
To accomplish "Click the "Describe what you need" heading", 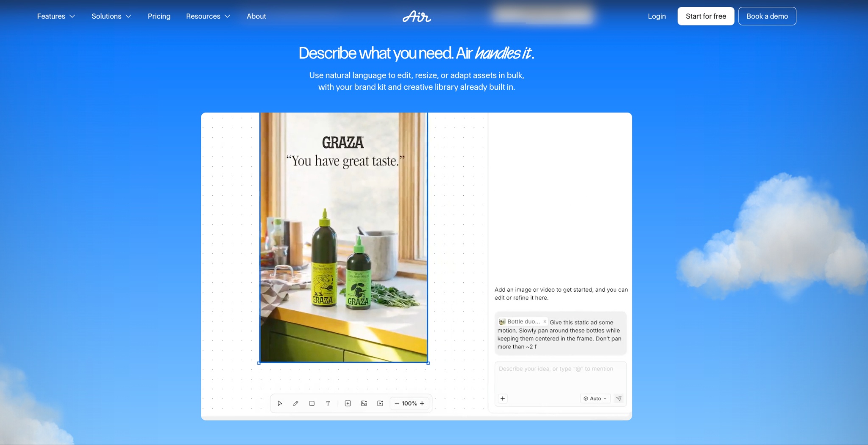I will coord(417,53).
